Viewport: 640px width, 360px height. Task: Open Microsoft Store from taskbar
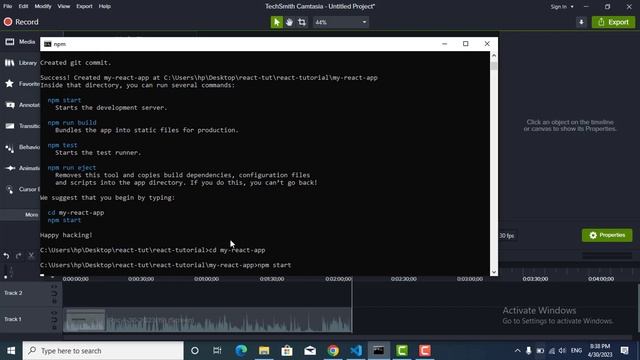point(287,351)
